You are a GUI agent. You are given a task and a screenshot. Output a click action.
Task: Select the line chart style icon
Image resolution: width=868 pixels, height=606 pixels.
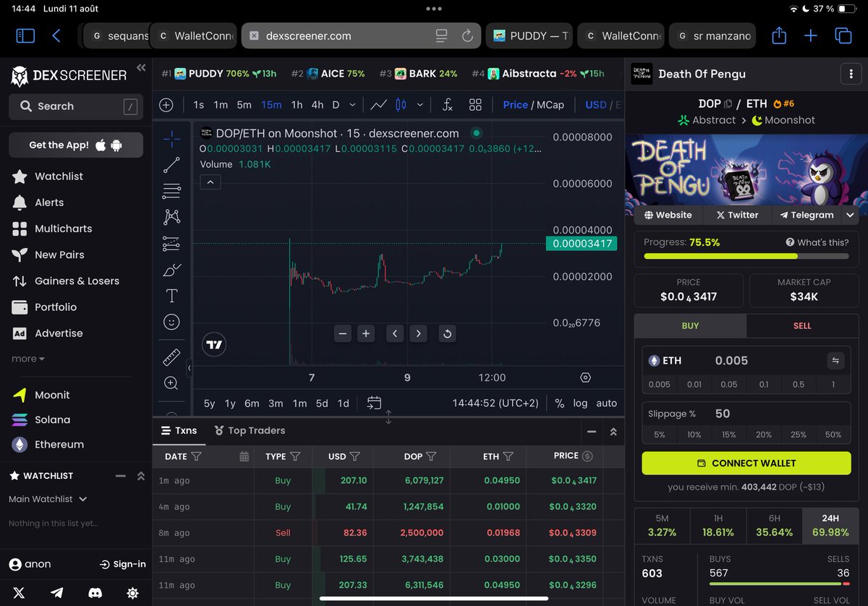[378, 105]
